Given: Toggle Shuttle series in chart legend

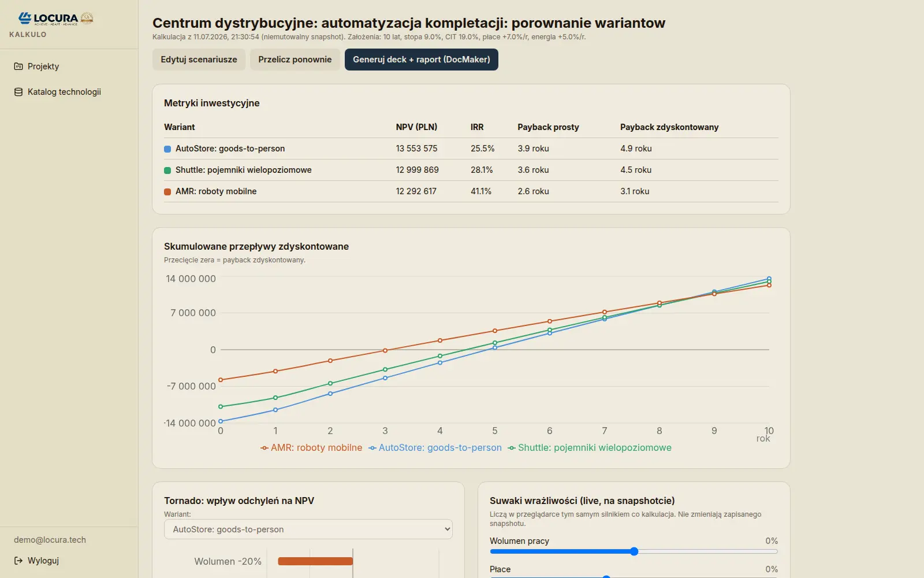Looking at the screenshot, I should point(590,448).
